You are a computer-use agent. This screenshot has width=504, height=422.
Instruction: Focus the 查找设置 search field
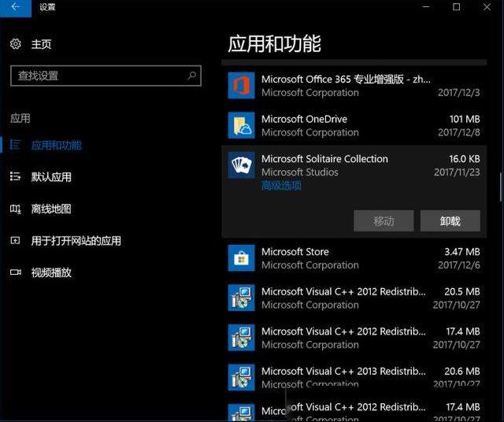(106, 76)
